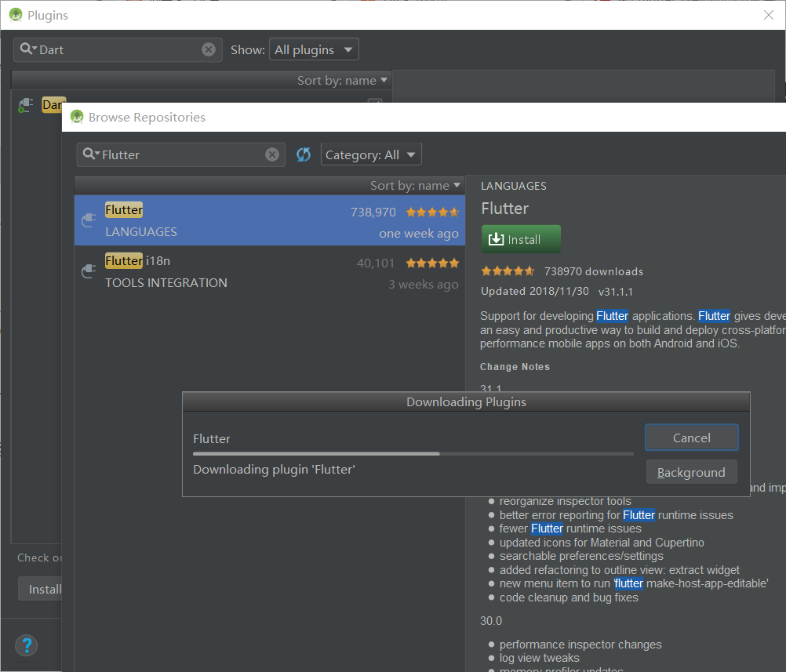
Task: Click 'LANGUAGES' header in details pane
Action: point(513,186)
